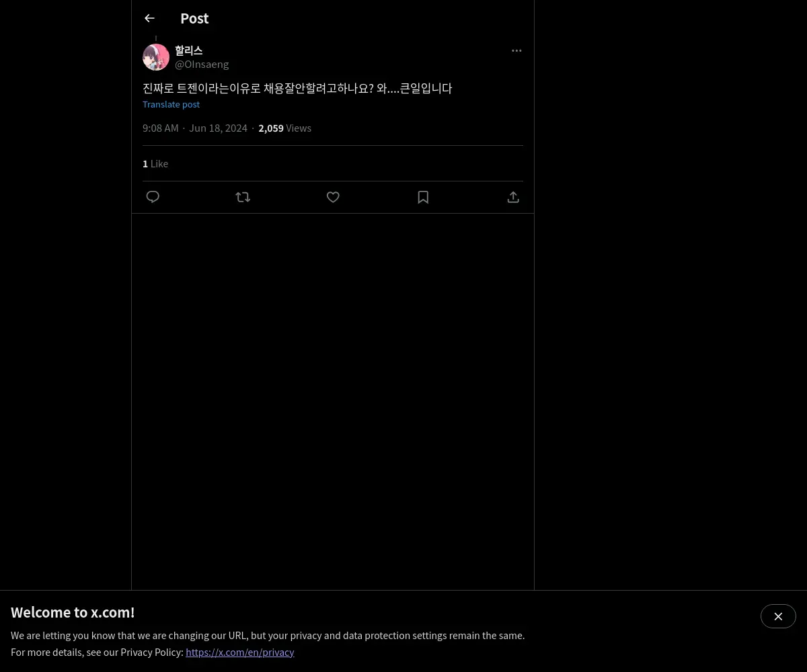
Task: Open the 9:08 AM Jun 18, 2024 timestamp
Action: coord(195,128)
